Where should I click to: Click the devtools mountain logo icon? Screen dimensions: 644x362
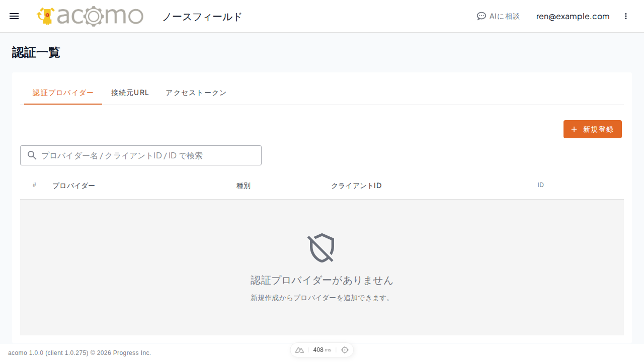(299, 350)
